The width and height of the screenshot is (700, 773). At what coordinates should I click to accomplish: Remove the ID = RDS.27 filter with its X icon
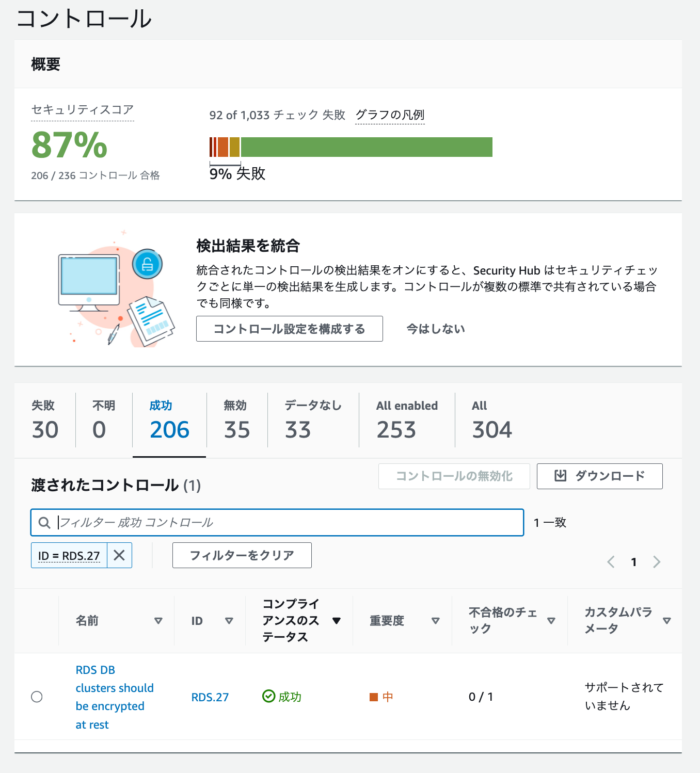[119, 555]
